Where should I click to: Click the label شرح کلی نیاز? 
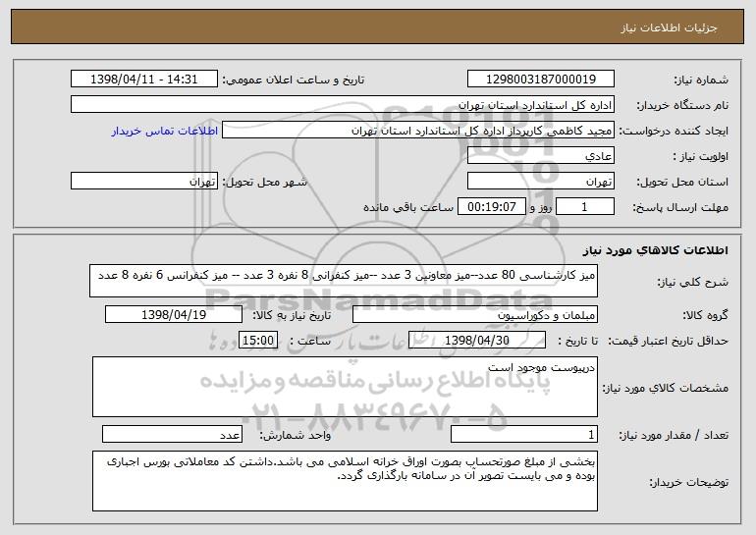[693, 282]
